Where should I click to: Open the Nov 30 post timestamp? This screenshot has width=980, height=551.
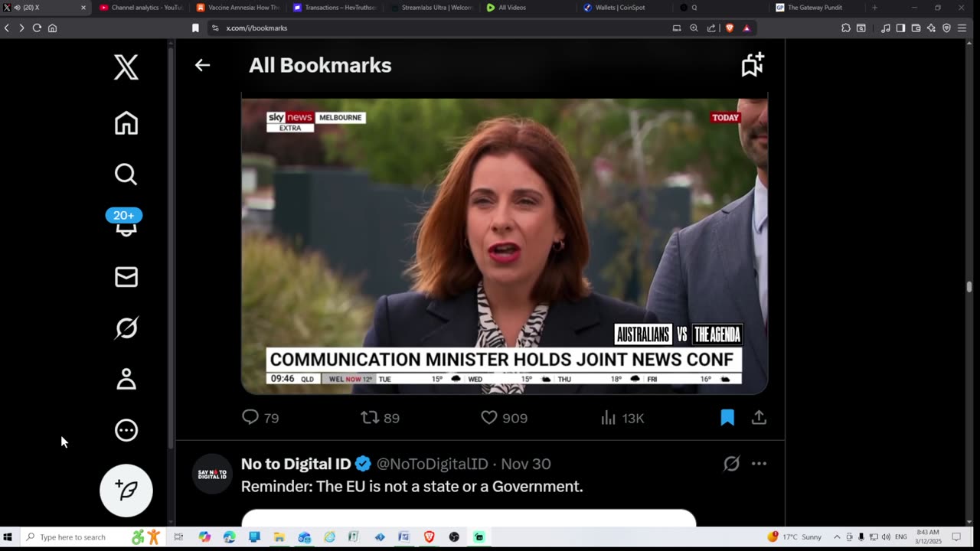click(526, 464)
